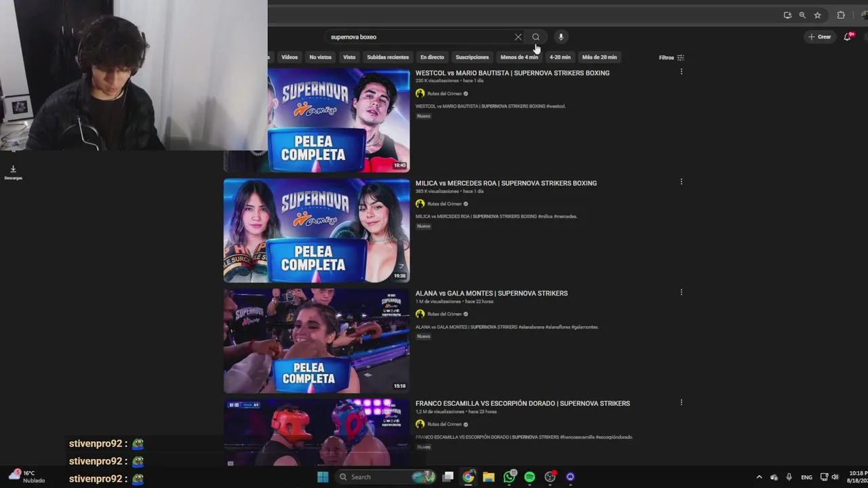Open File Explorer from the taskbar
Screen dimensions: 868x488
488,476
